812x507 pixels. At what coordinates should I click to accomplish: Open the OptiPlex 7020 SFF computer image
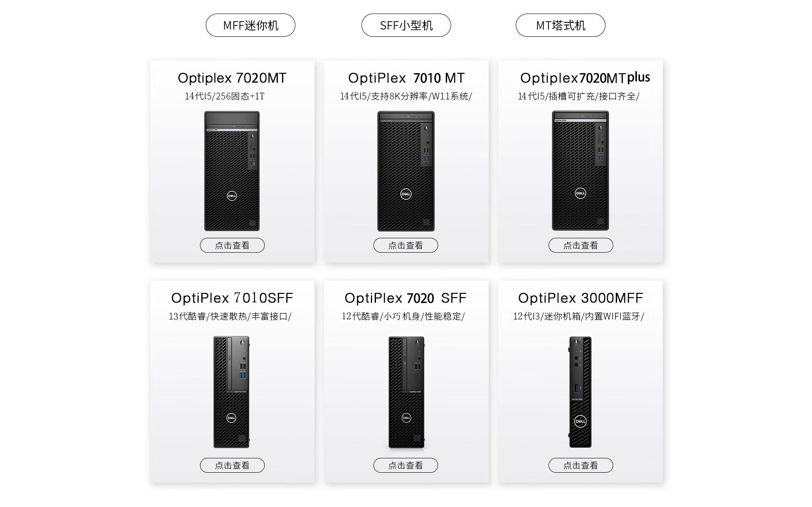[406, 392]
